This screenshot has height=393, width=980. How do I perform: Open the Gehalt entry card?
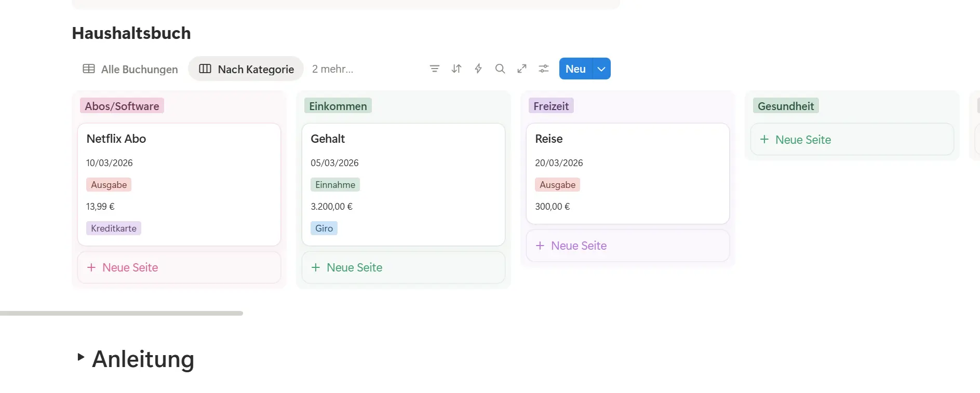(x=403, y=139)
